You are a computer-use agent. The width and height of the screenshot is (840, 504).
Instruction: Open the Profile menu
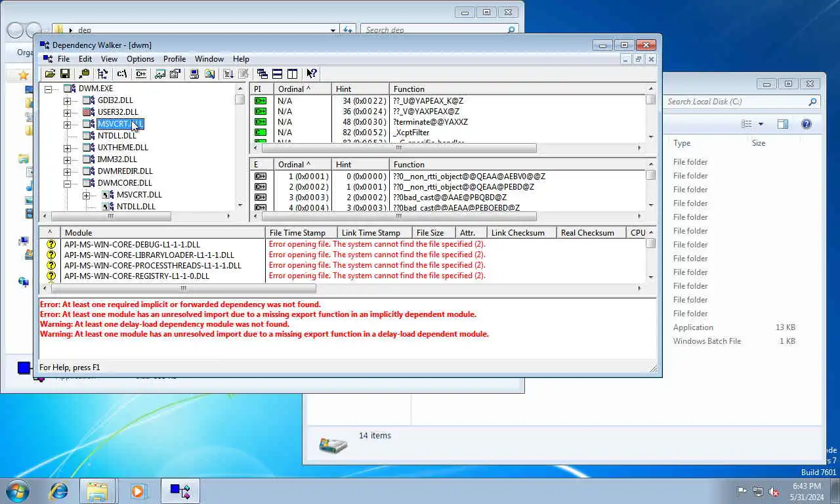pyautogui.click(x=175, y=59)
